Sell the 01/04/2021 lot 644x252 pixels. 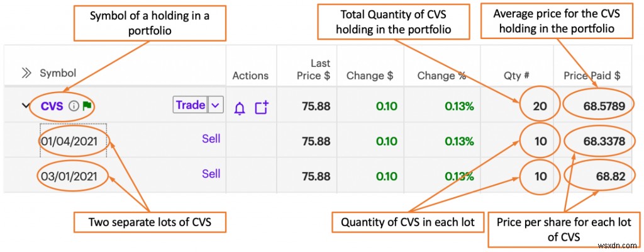pos(211,139)
